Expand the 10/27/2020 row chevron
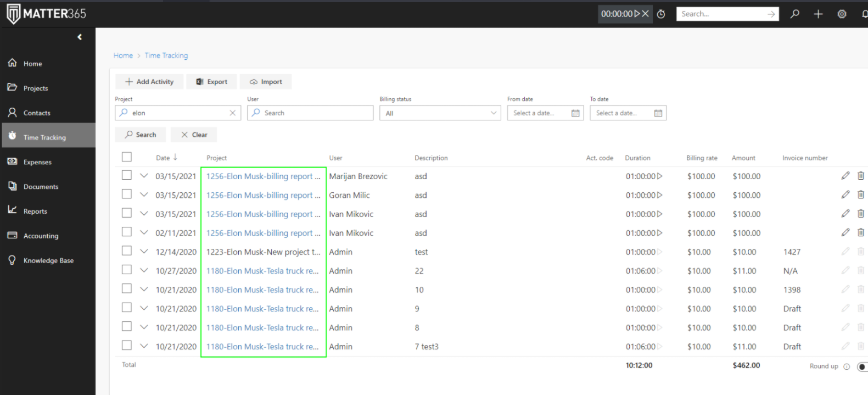The width and height of the screenshot is (868, 395). [x=144, y=270]
